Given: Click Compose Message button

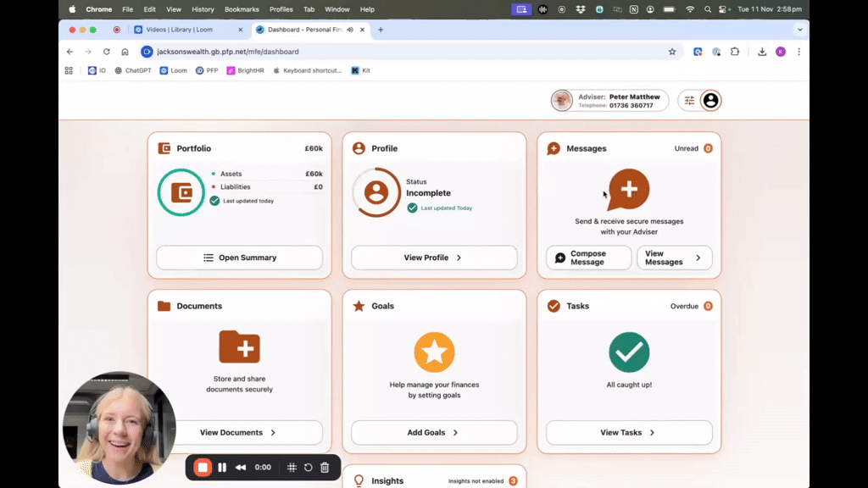Looking at the screenshot, I should tap(588, 258).
